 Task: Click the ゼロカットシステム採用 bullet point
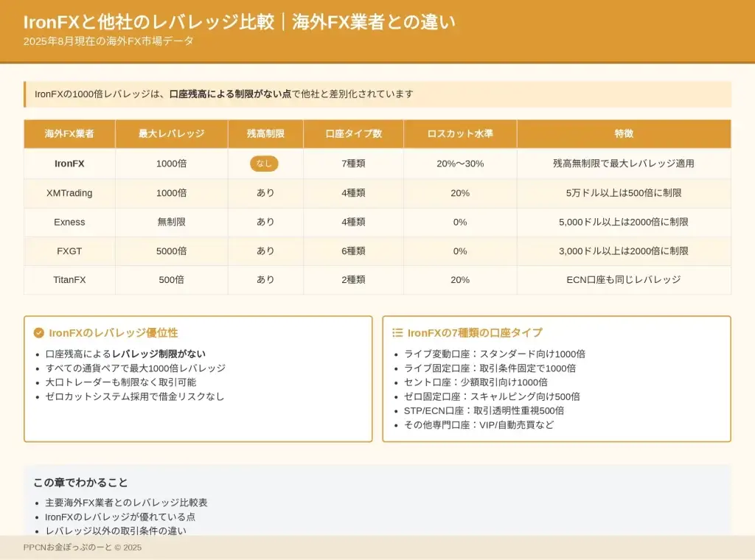134,396
